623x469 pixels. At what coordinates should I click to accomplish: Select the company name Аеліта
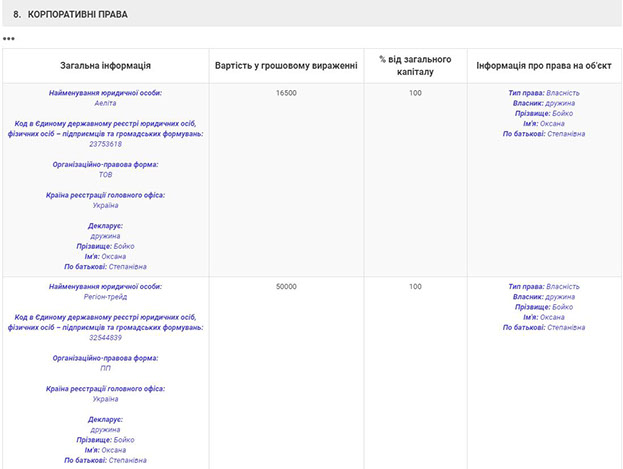[x=106, y=102]
